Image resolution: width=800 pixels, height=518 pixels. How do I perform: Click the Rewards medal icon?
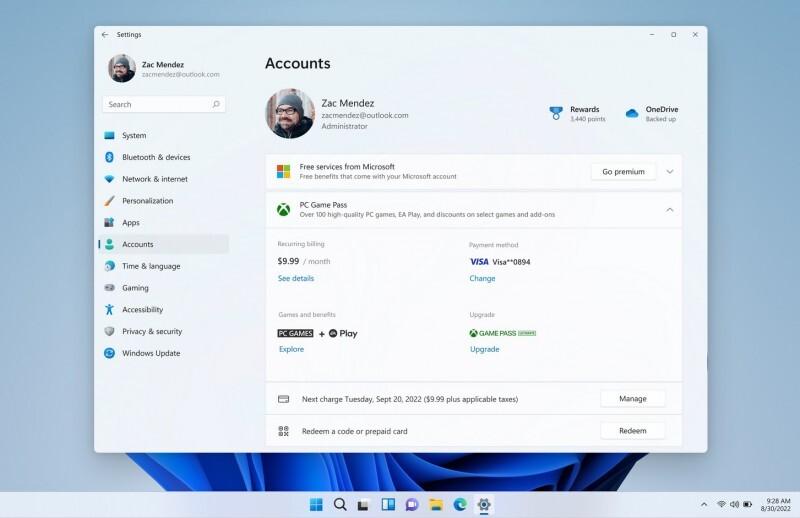[x=556, y=113]
